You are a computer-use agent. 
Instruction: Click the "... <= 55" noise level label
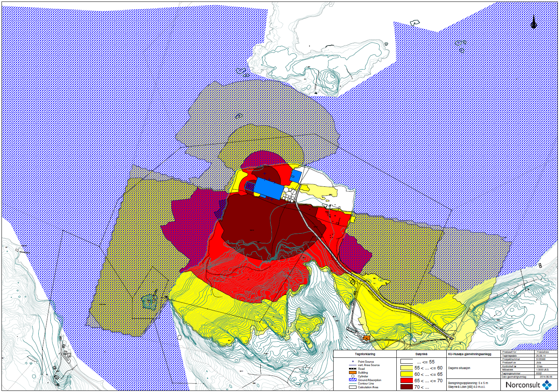click(426, 362)
